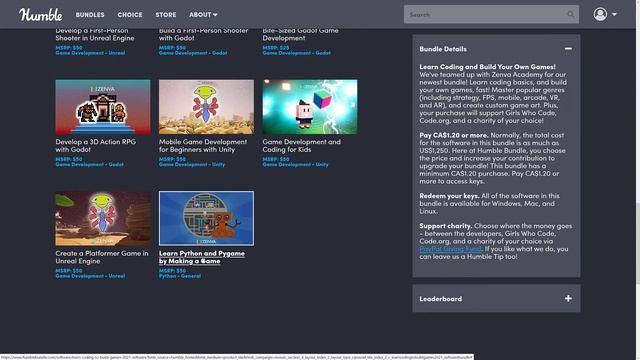Click 'Mobile Game Development for Beginners' title
The height and width of the screenshot is (360, 640).
[x=203, y=146]
